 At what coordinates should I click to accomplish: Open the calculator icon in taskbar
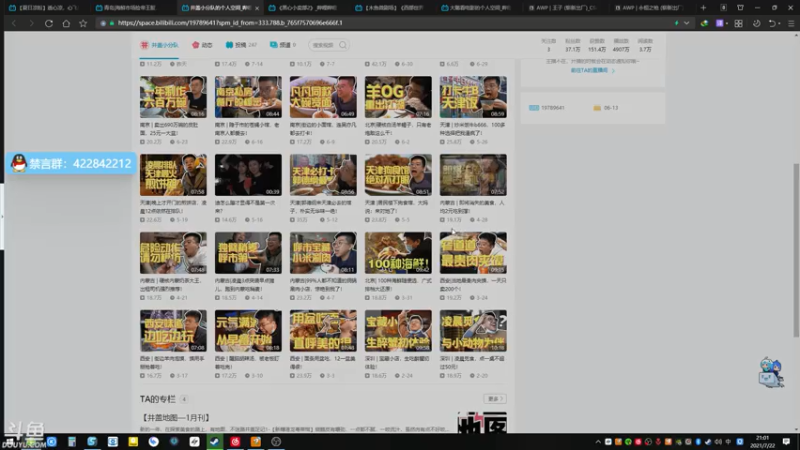coord(71,441)
